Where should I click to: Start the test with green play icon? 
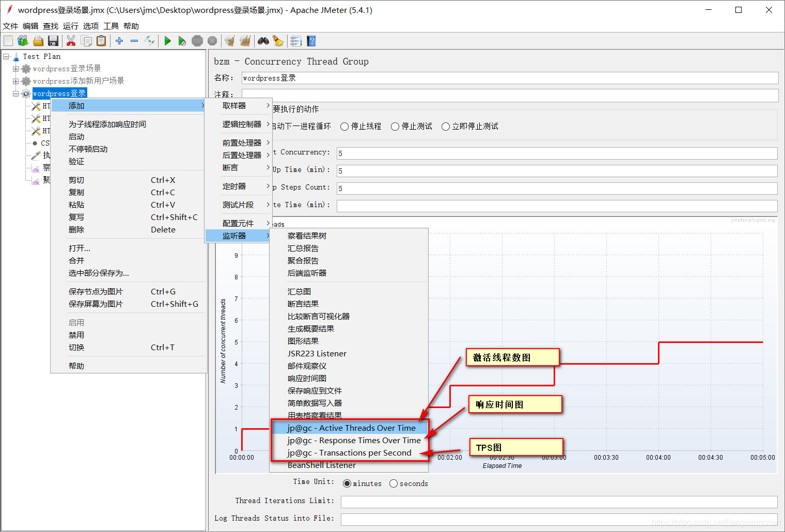pos(167,41)
